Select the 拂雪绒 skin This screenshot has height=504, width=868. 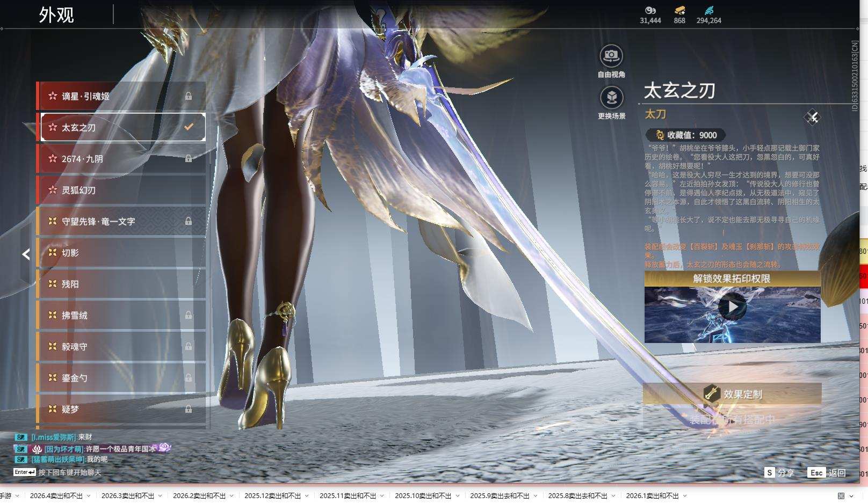pos(121,315)
